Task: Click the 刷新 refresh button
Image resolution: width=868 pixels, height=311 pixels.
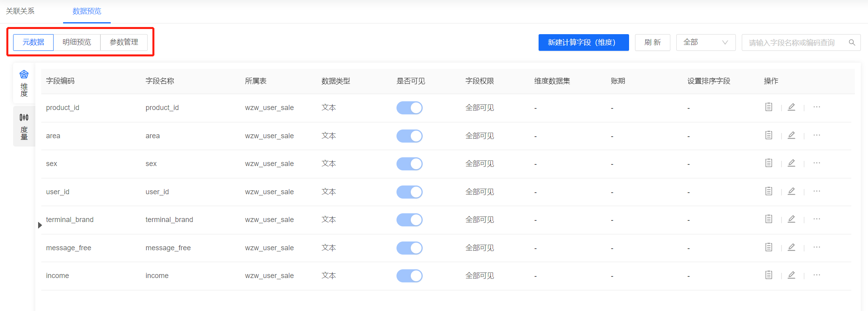Action: (x=652, y=42)
